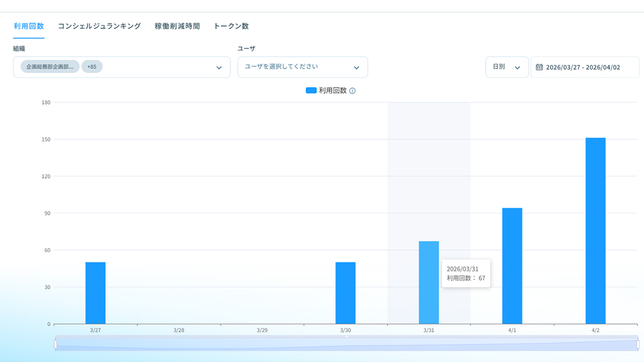Click the 3/30 bar in chart
Image resolution: width=644 pixels, height=362 pixels.
tap(346, 293)
